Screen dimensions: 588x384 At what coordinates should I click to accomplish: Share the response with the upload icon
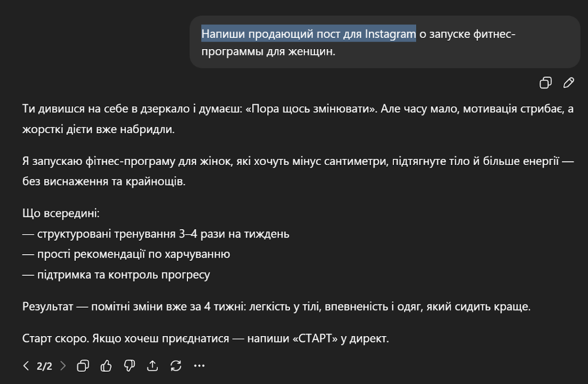(x=152, y=366)
